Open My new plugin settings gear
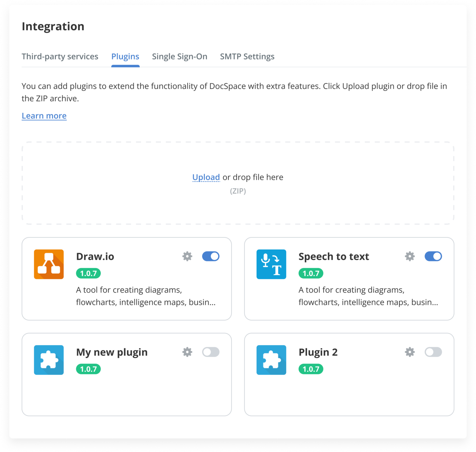The width and height of the screenshot is (476, 452). tap(187, 352)
